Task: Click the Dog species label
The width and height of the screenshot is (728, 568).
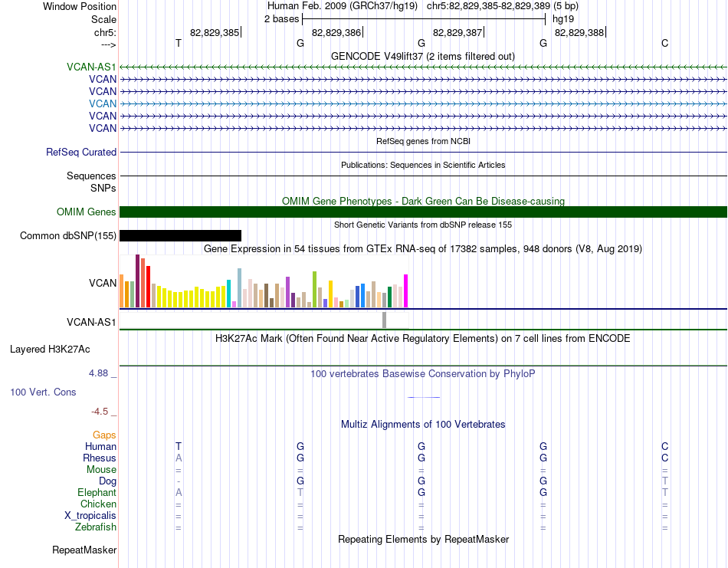Action: [x=107, y=481]
